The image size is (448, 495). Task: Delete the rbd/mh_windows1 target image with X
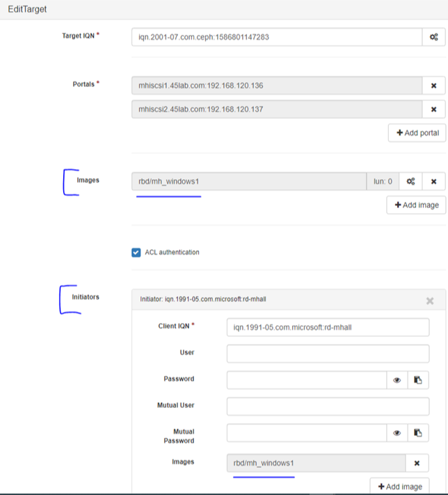[x=434, y=182]
